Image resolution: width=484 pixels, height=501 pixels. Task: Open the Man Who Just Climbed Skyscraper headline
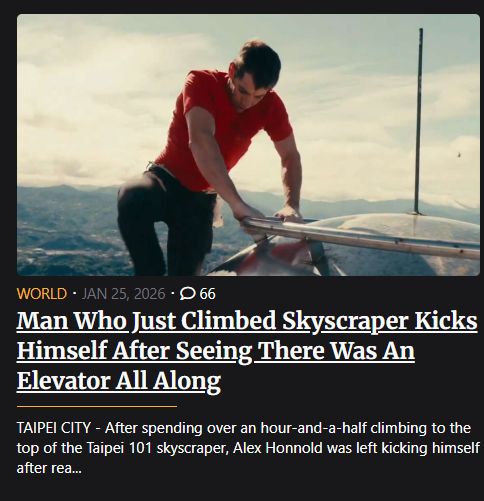pyautogui.click(x=247, y=351)
